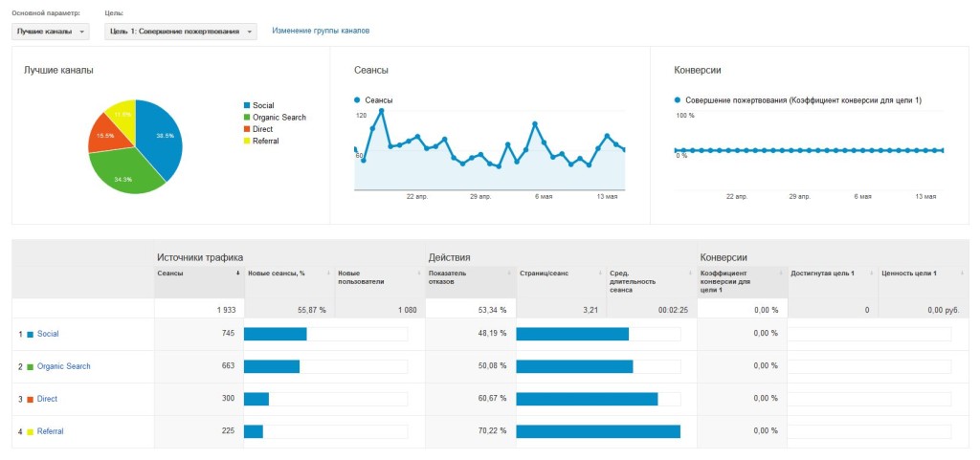Click the green Organic Search legend square
Viewport: 980px width, 460px height.
pyautogui.click(x=246, y=118)
